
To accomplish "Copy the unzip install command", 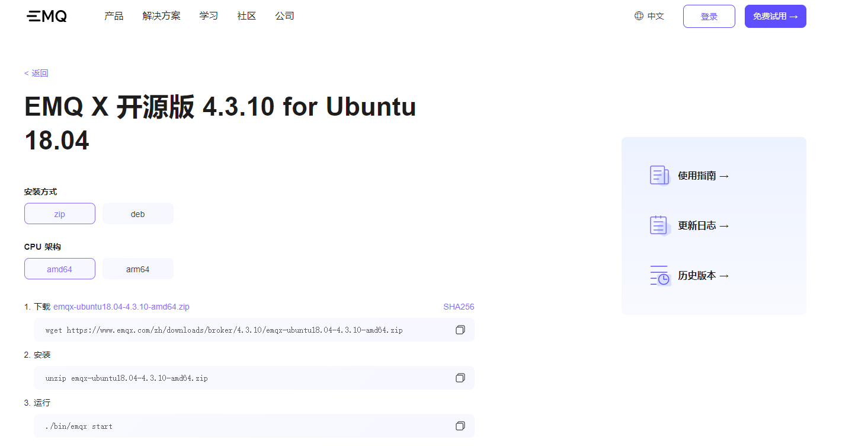I will pos(460,378).
